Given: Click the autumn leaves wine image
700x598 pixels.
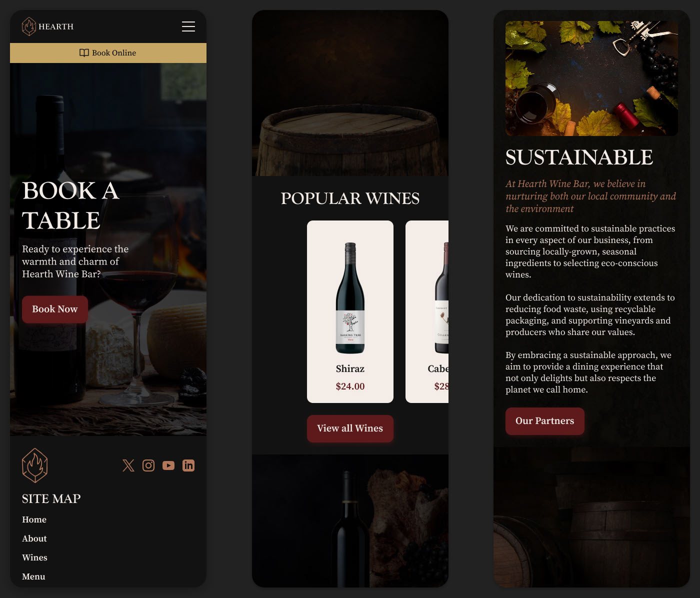Looking at the screenshot, I should [x=591, y=78].
